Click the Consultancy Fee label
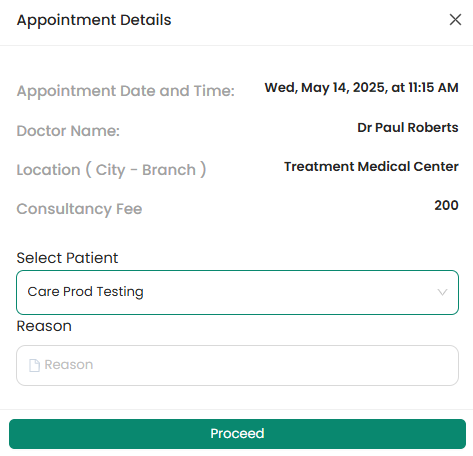The width and height of the screenshot is (473, 456). (79, 209)
